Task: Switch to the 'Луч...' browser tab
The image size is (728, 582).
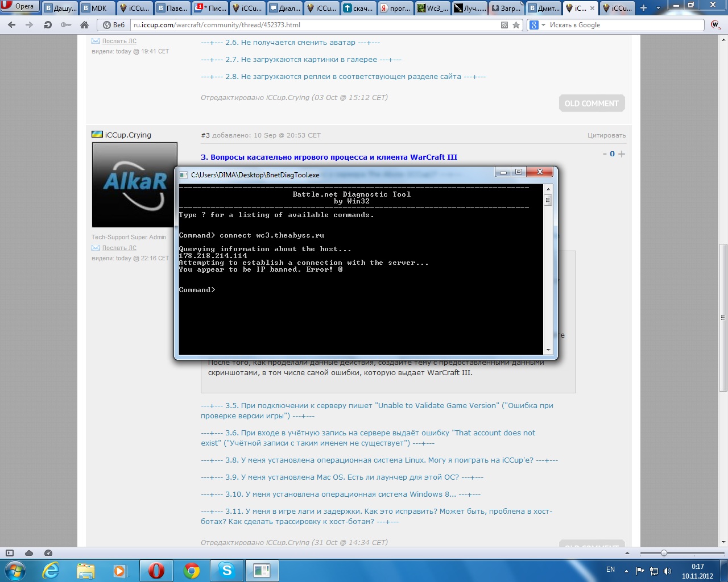Action: point(471,8)
